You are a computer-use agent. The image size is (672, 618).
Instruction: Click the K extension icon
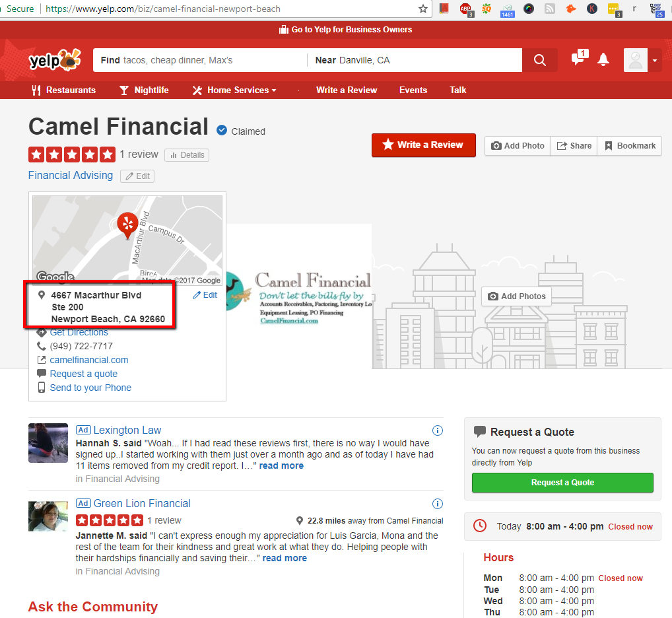coord(592,9)
